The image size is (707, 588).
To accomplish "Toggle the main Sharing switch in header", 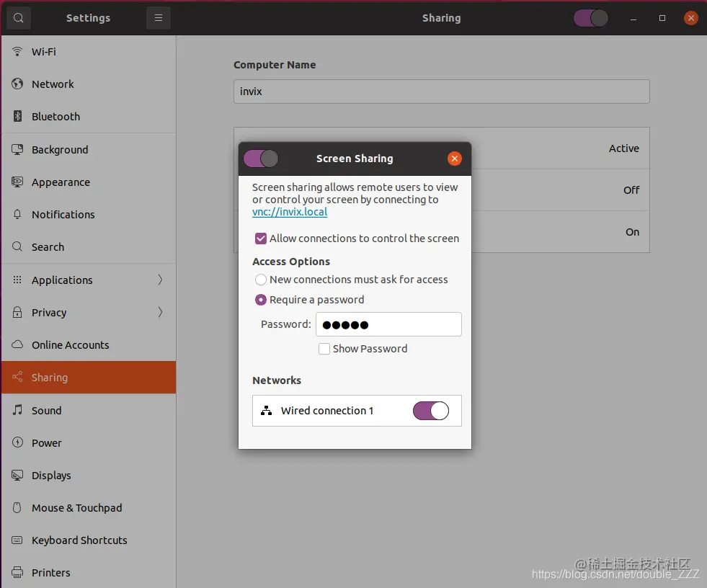I will coord(591,18).
